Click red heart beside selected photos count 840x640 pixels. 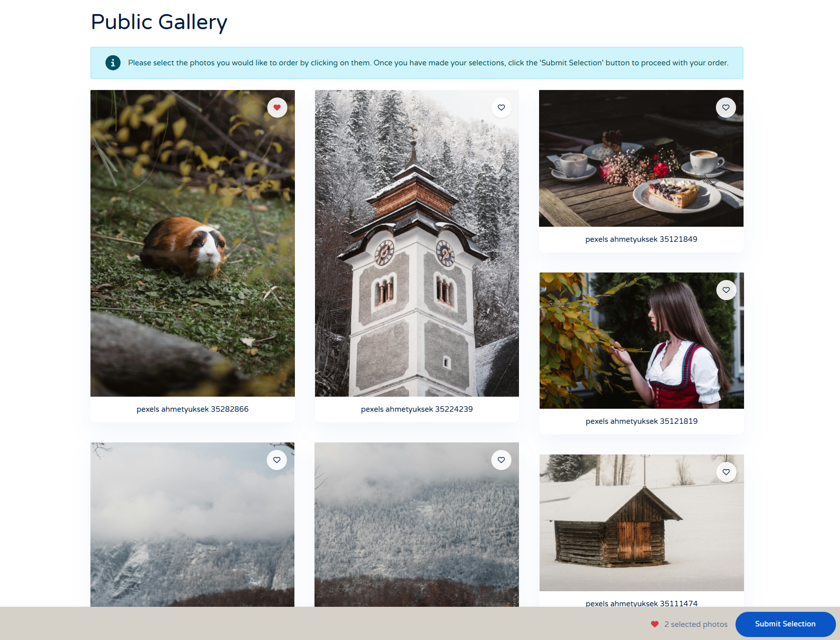click(x=655, y=624)
